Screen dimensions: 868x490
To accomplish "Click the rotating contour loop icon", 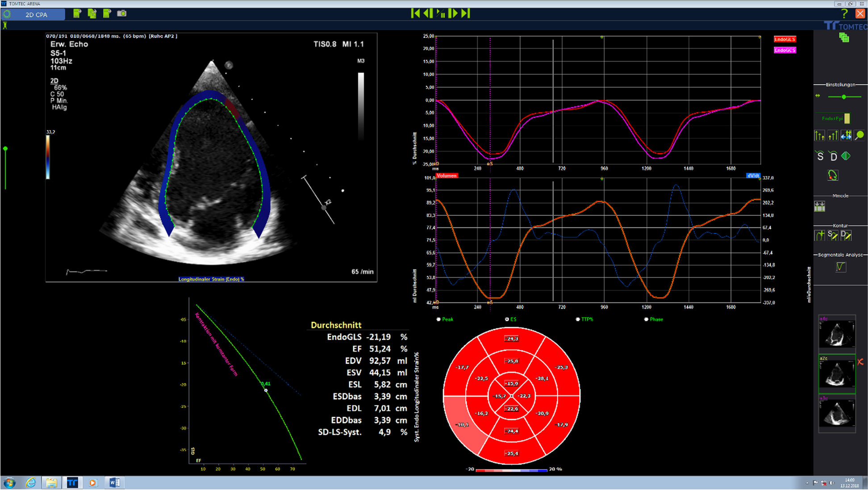I will tap(832, 175).
